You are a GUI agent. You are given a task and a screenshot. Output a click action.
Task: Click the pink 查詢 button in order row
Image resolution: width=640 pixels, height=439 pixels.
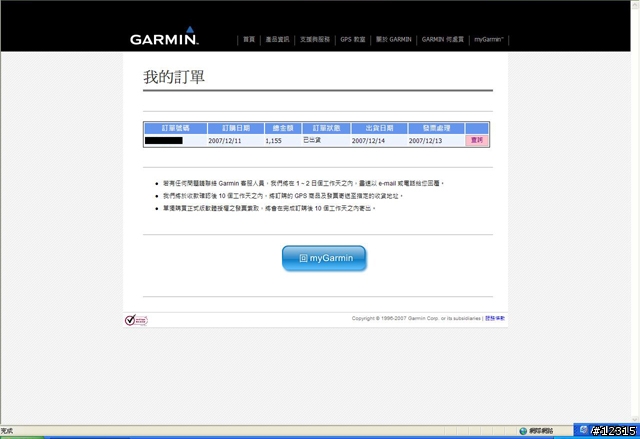pos(477,140)
